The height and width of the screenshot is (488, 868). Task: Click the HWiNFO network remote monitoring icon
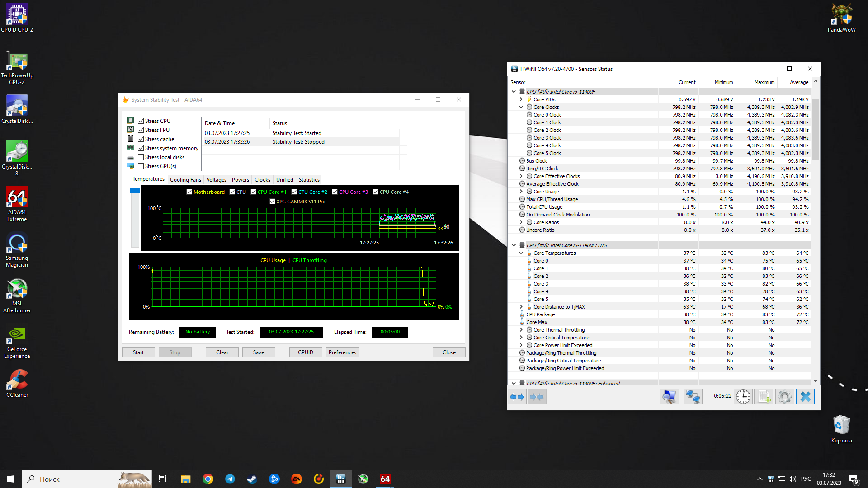point(693,397)
